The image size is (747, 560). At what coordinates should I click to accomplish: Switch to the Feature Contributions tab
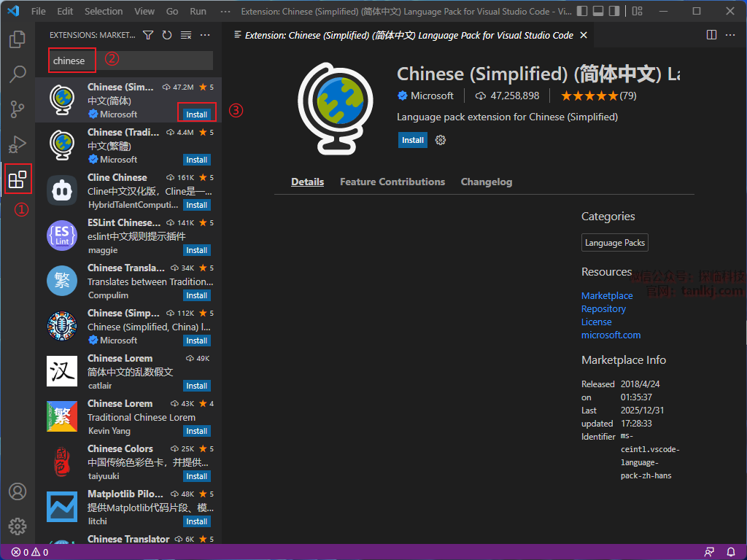point(392,182)
